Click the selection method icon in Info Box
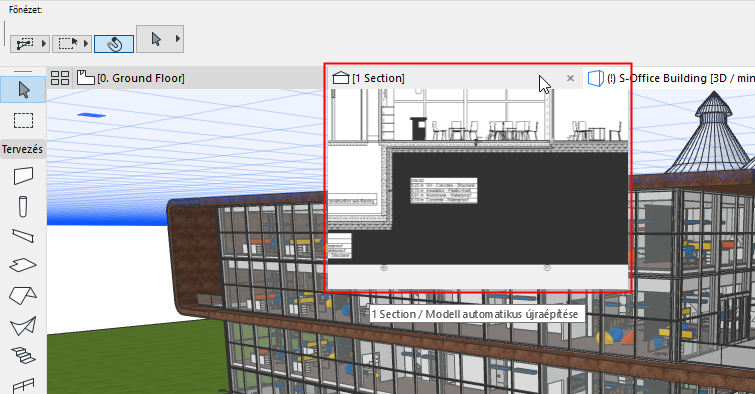The image size is (755, 394). [25, 44]
